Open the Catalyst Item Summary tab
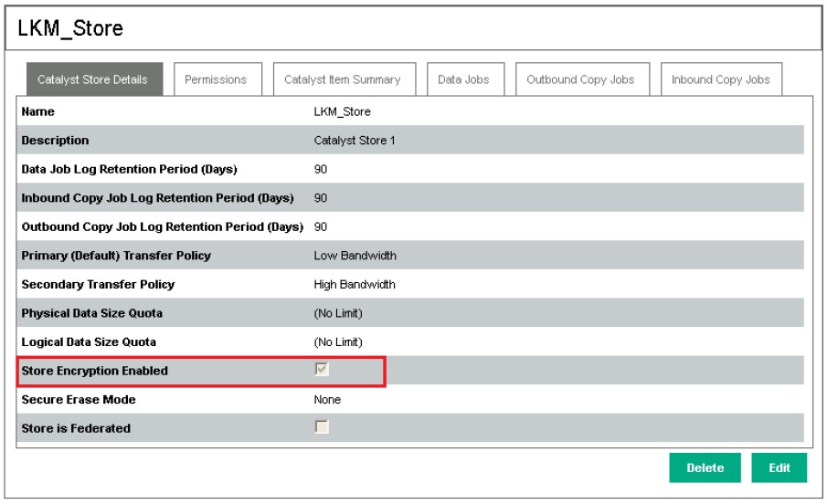 pos(345,79)
